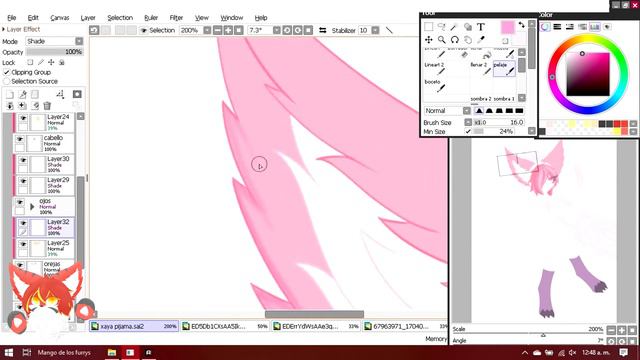Pick a hue on the color wheel
This screenshot has height=360, width=640.
pos(588,74)
